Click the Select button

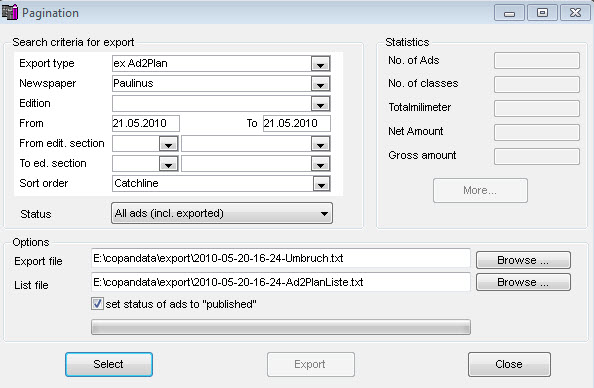click(109, 365)
